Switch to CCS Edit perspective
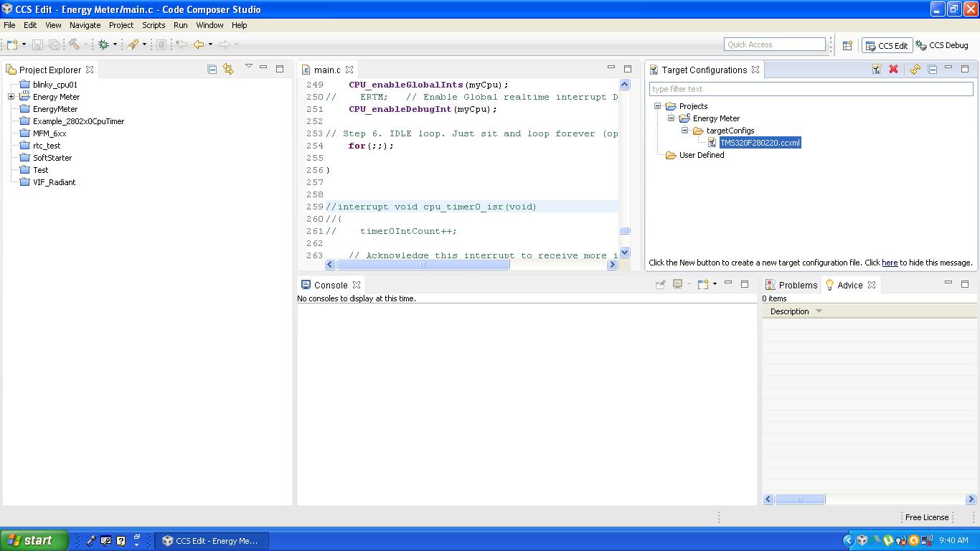Image resolution: width=980 pixels, height=551 pixels. pos(887,45)
